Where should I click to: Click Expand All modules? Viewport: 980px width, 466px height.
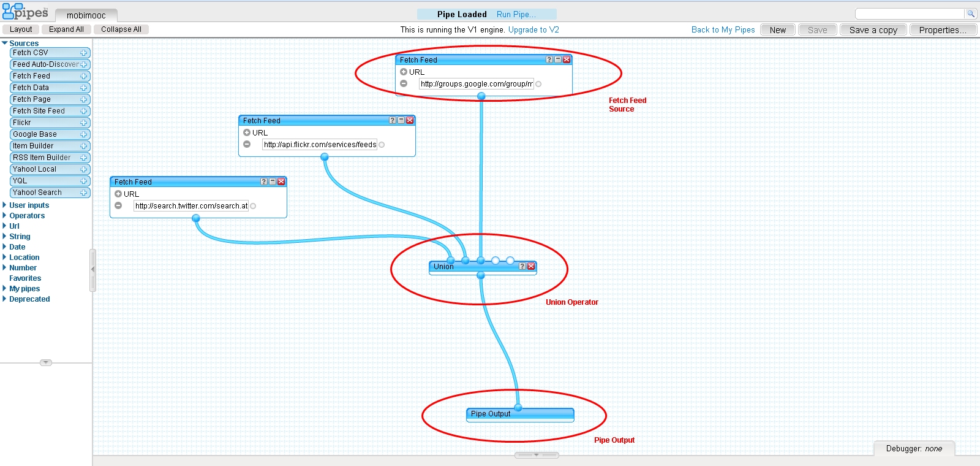pyautogui.click(x=66, y=29)
